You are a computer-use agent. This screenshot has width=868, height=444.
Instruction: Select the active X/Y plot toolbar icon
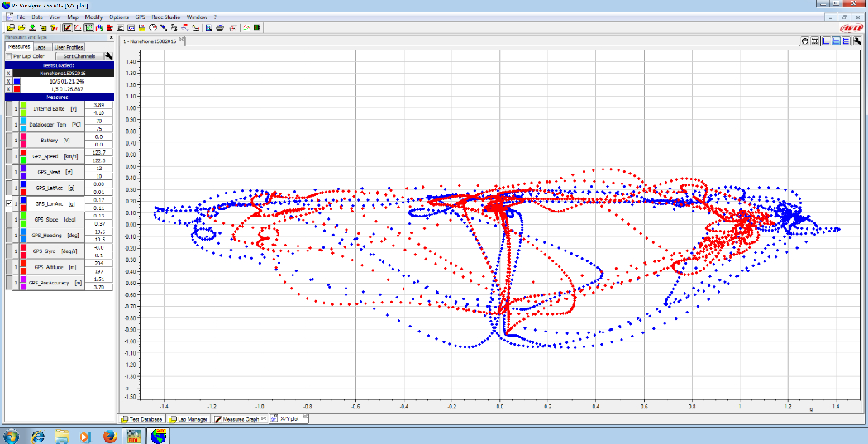(89, 27)
